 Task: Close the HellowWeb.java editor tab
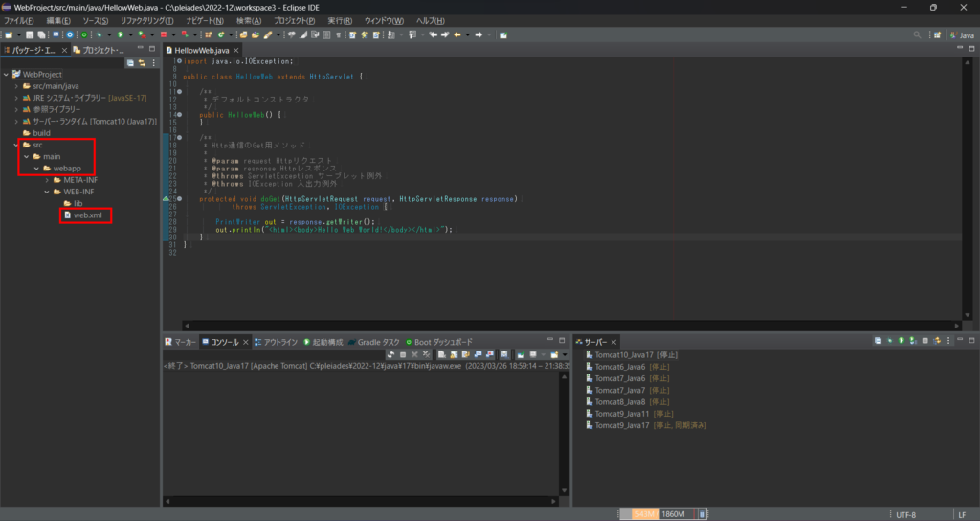point(236,49)
